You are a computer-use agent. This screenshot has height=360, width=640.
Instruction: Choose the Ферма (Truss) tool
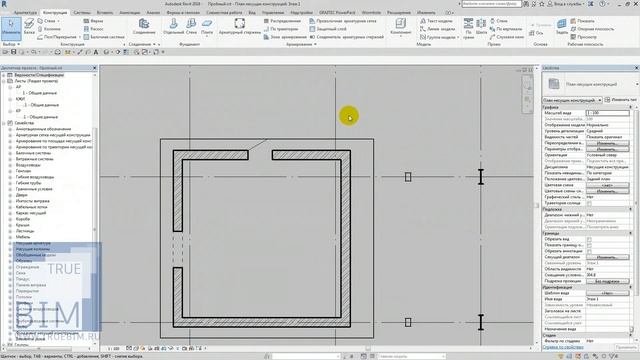(93, 21)
